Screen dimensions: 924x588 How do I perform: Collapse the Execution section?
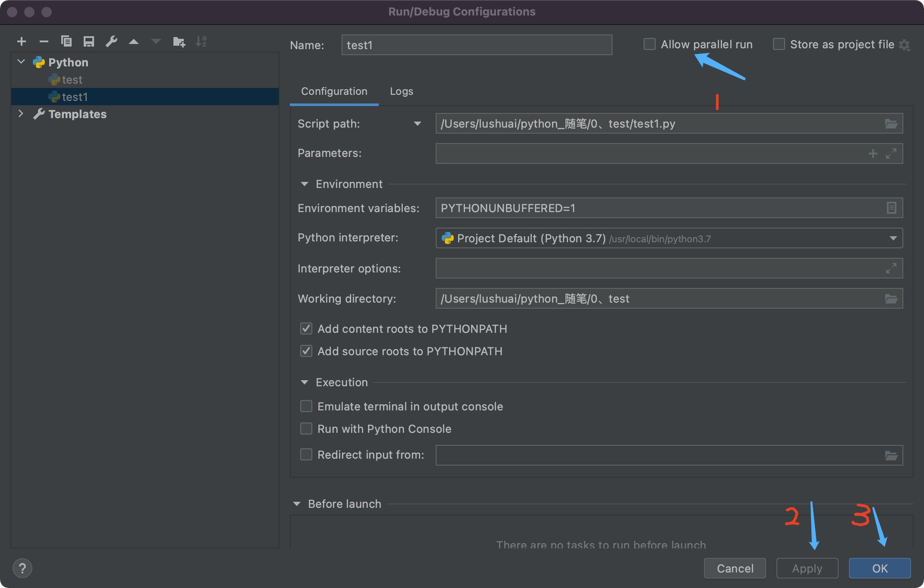point(305,382)
